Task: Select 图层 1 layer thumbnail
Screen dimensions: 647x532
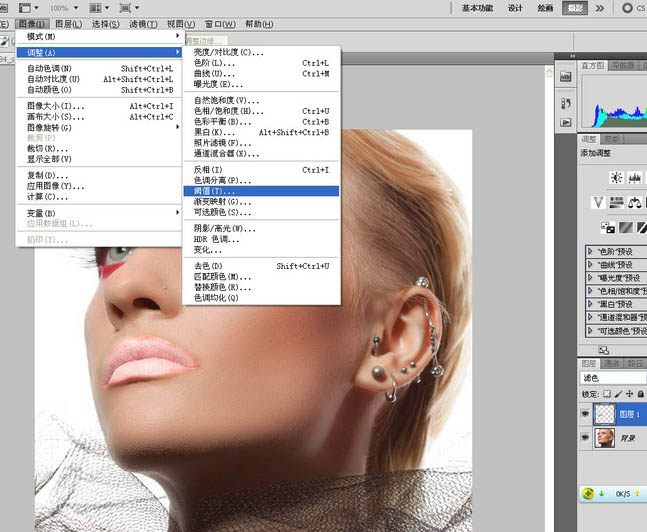Action: click(605, 414)
